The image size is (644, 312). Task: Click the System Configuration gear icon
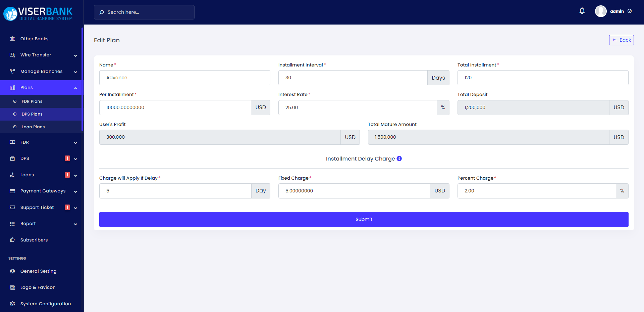(x=12, y=304)
